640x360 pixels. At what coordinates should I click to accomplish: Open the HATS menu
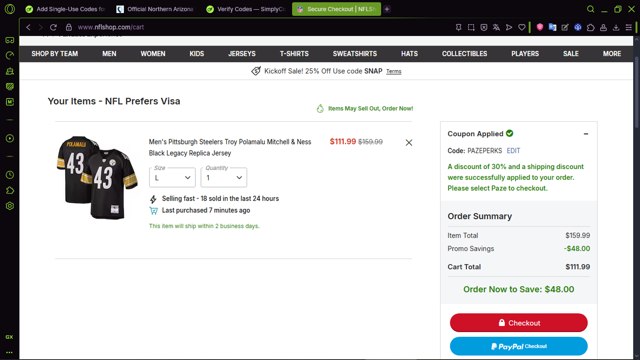click(x=409, y=53)
